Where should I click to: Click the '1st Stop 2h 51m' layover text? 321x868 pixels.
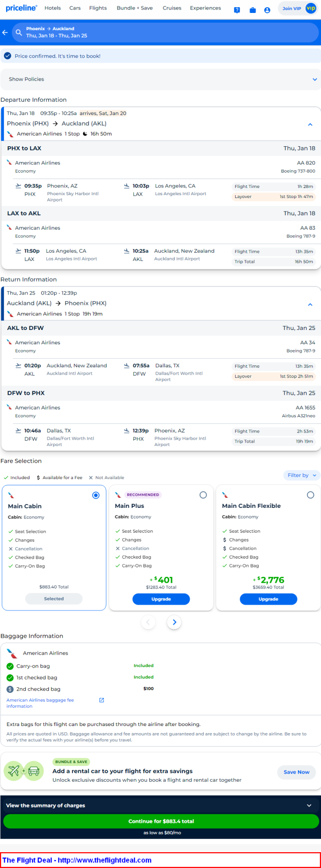click(296, 376)
